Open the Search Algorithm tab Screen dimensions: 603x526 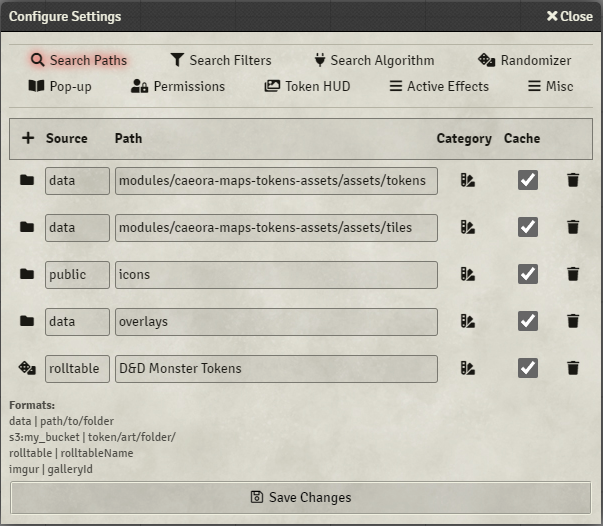click(374, 60)
